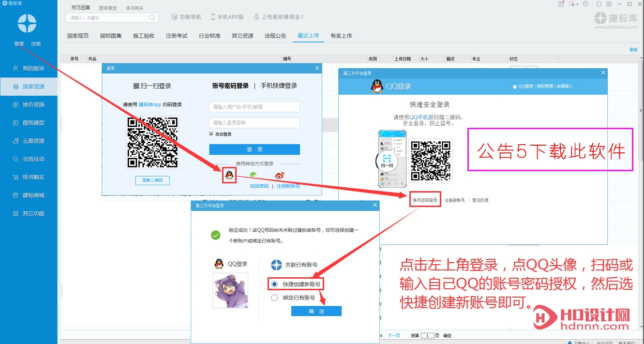Open the daily check-in calendar icon
Image resolution: width=644 pixels, height=344 pixels.
pyautogui.click(x=561, y=4)
